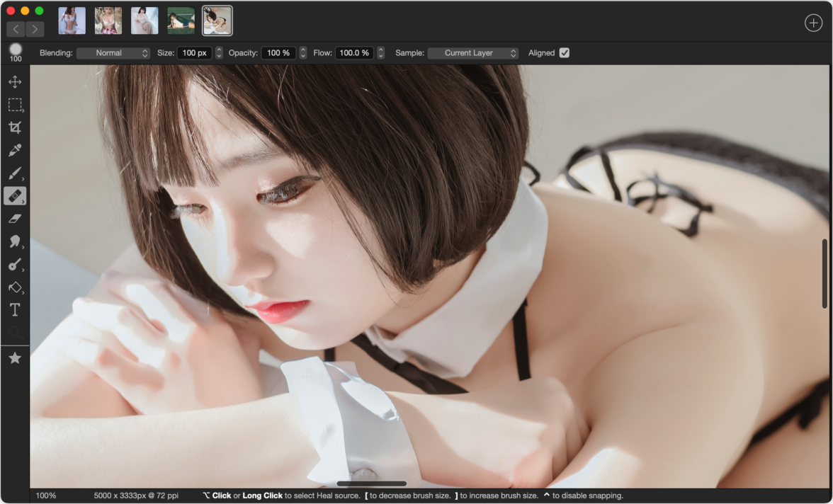The height and width of the screenshot is (504, 833).
Task: Select the Paint Brush tool
Action: coord(15,173)
